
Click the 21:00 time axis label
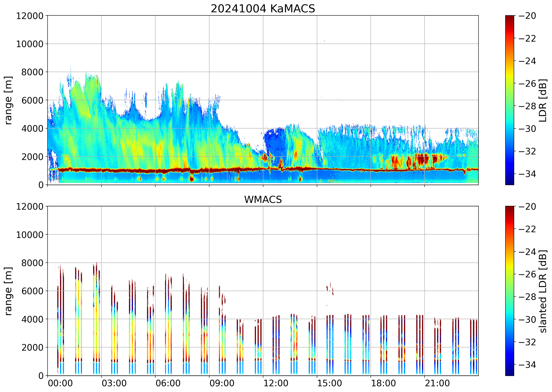click(437, 383)
